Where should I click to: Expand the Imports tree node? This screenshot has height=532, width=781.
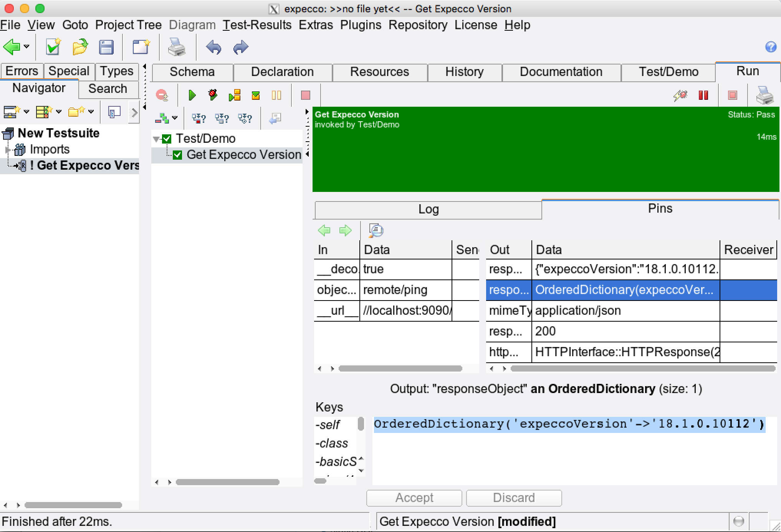[7, 149]
